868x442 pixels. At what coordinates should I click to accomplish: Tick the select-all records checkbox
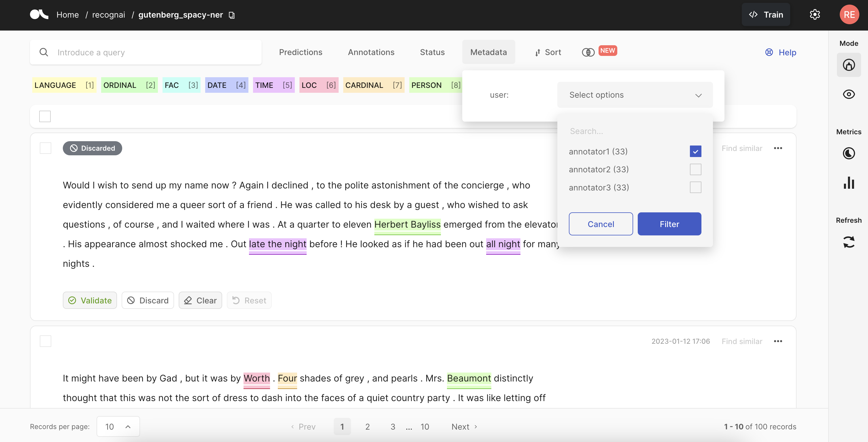pos(45,116)
